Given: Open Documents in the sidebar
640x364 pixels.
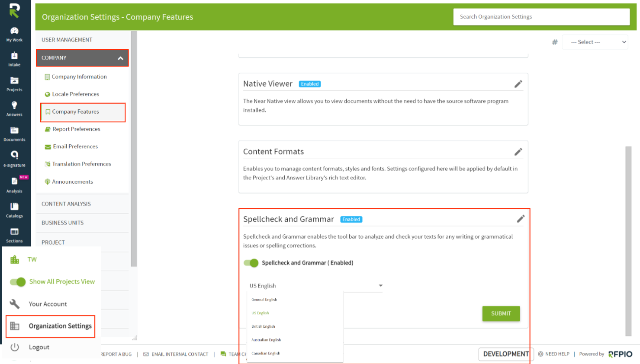Looking at the screenshot, I should pos(14,134).
